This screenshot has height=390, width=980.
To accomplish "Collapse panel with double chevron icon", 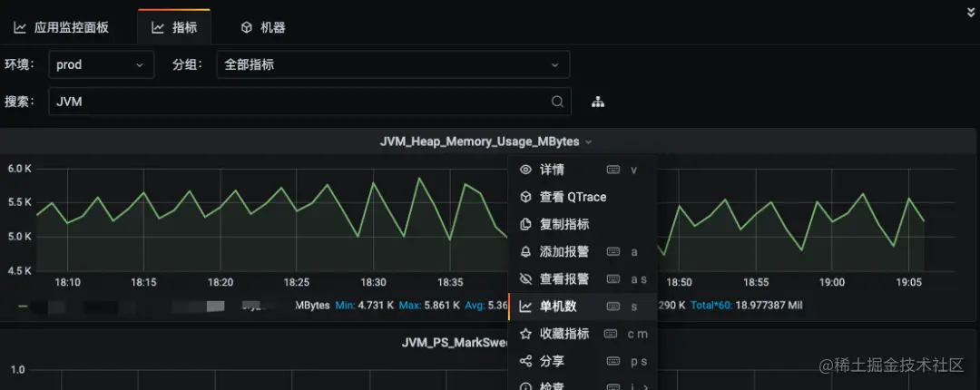I will click(x=971, y=12).
